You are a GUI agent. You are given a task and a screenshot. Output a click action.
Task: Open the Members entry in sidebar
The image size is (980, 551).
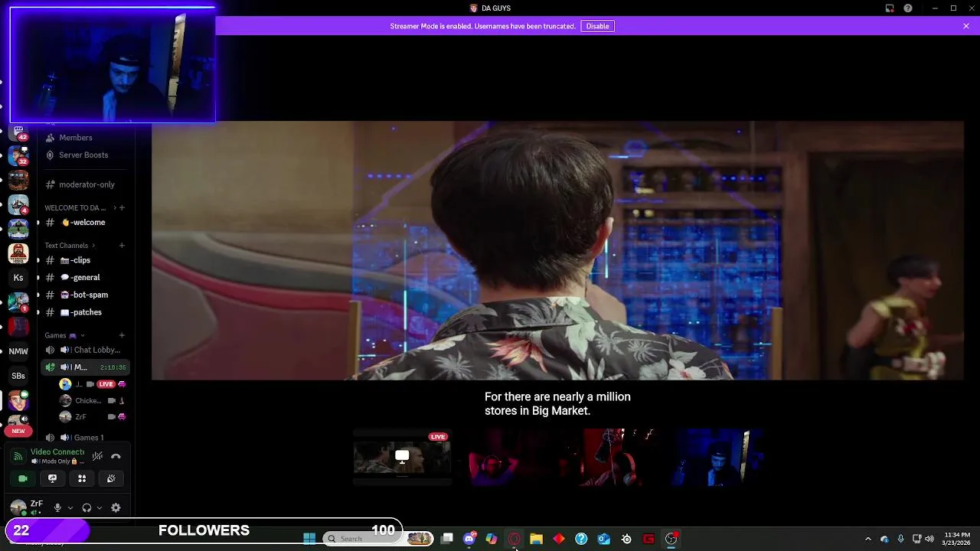85,138
